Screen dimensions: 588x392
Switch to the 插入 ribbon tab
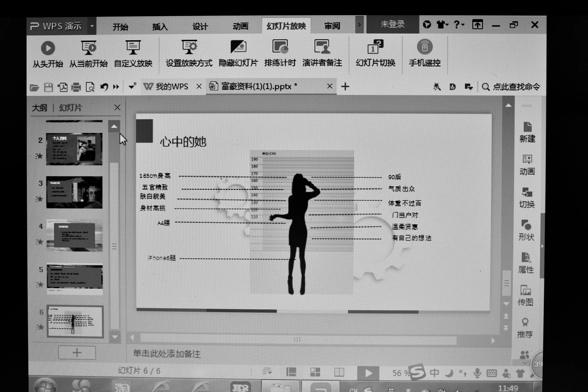(x=160, y=27)
